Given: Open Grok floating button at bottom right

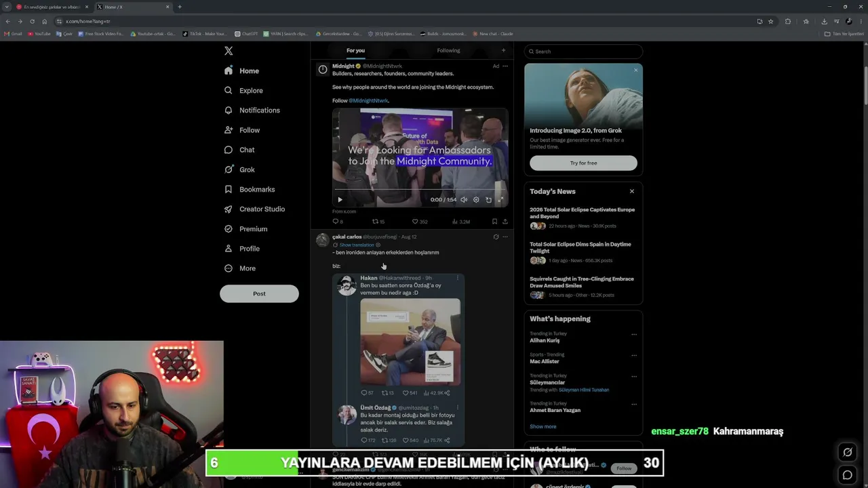Looking at the screenshot, I should click(847, 452).
